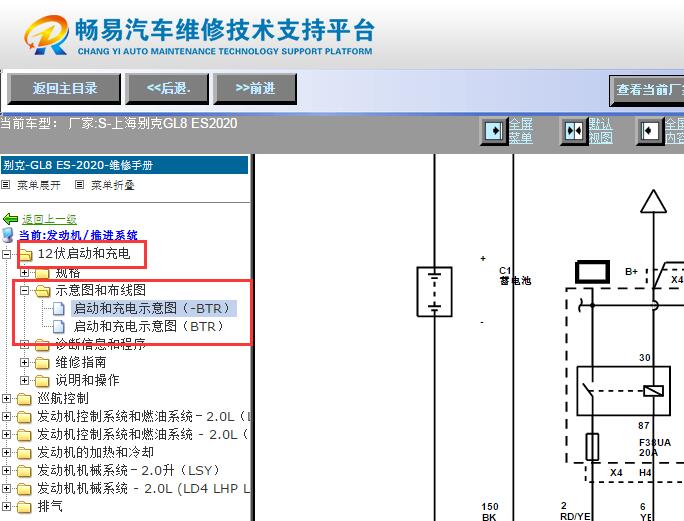This screenshot has width=684, height=521.
Task: Open the 全屏菜单 link text
Action: [521, 131]
